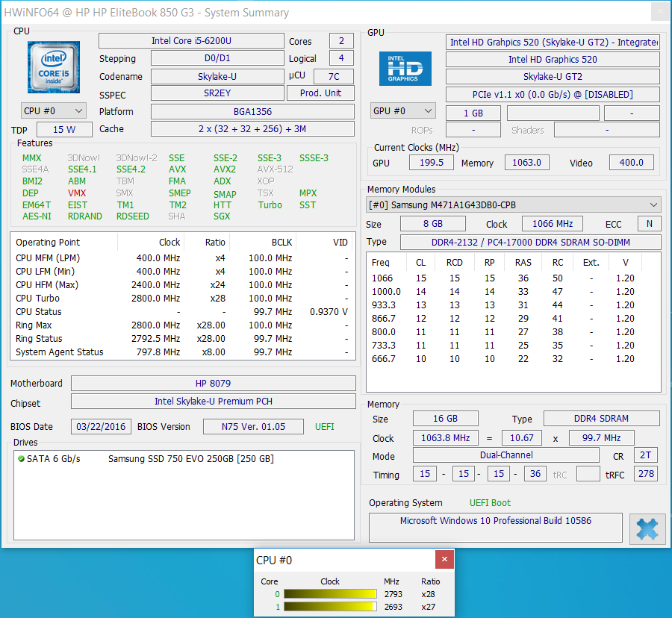Click the greyed-out AVX-512 feature label
The width and height of the screenshot is (672, 618).
point(275,169)
